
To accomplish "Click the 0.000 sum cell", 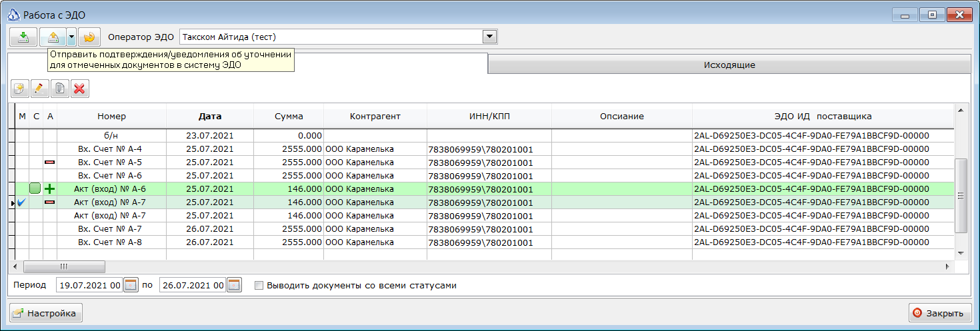I will click(x=289, y=135).
